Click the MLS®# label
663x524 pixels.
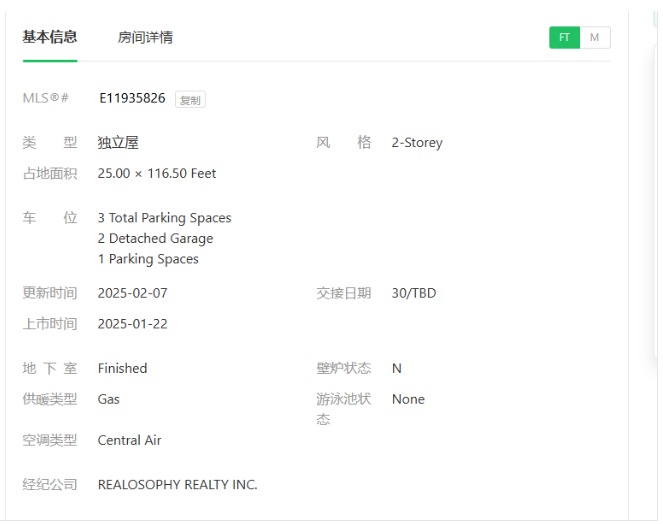[45, 98]
